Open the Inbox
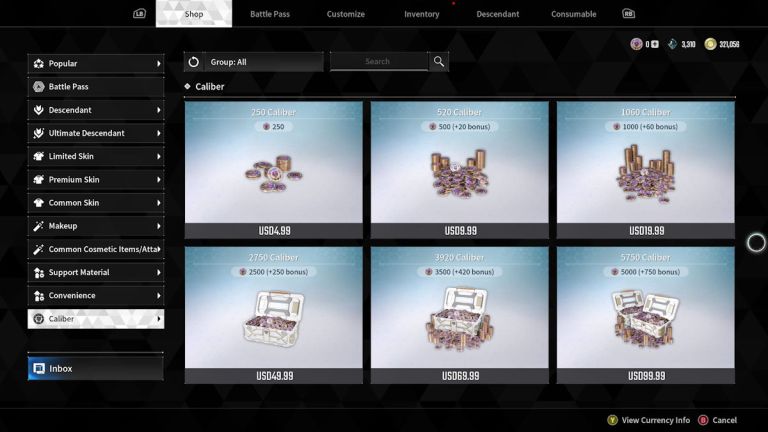This screenshot has height=432, width=768. [96, 368]
